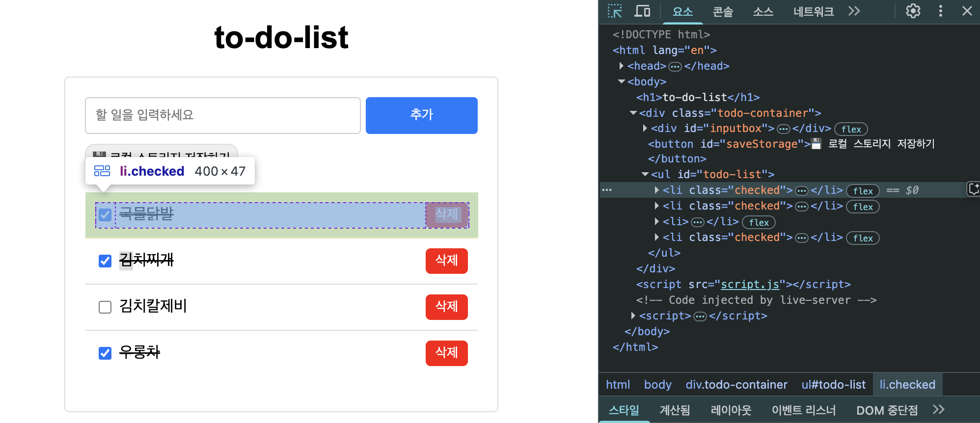Show more DevTools tabs chevron
Viewport: 980px width, 423px height.
(x=854, y=11)
